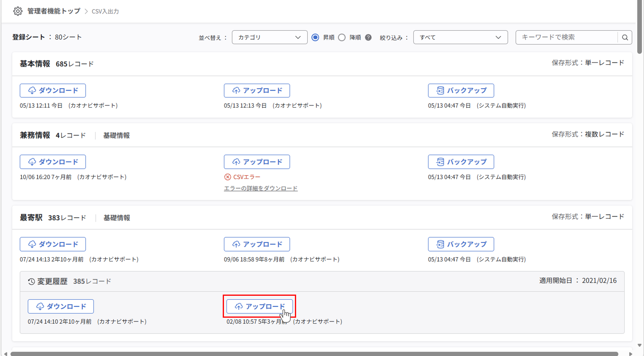Click the 385レコード history count

click(92, 281)
